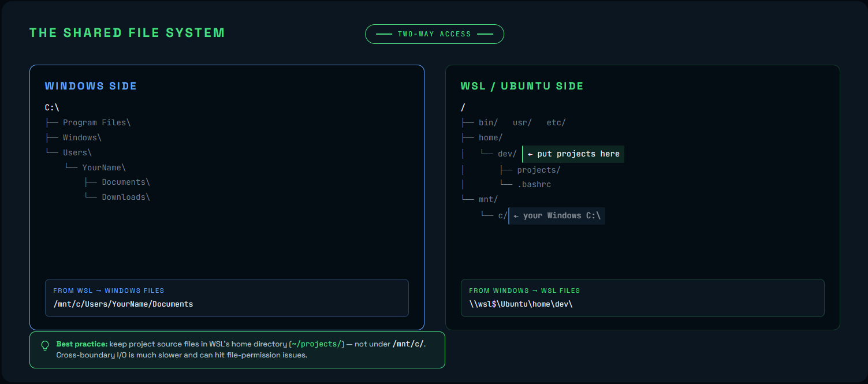Select the home/ tree row
This screenshot has height=384, width=868.
click(x=482, y=137)
